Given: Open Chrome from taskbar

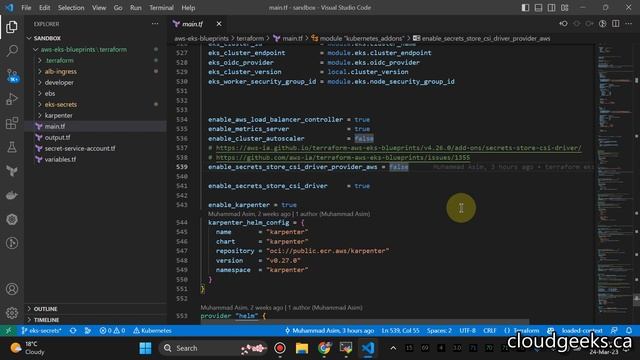Looking at the screenshot, I should click(x=324, y=348).
